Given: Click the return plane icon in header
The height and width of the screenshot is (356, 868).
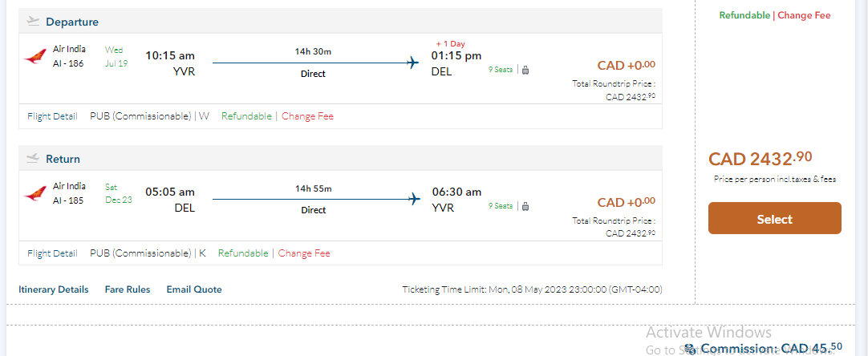Looking at the screenshot, I should point(33,159).
